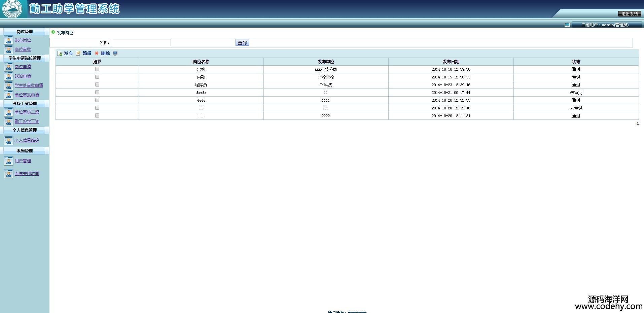Click the 岗位管理 section header
Viewport: 644px width, 313px height.
pos(25,32)
